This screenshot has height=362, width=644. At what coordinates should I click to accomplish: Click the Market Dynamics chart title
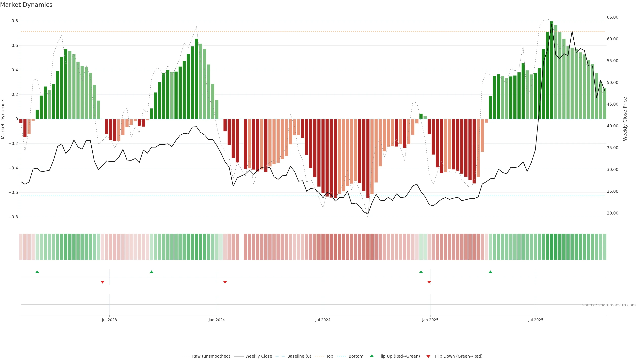(26, 5)
